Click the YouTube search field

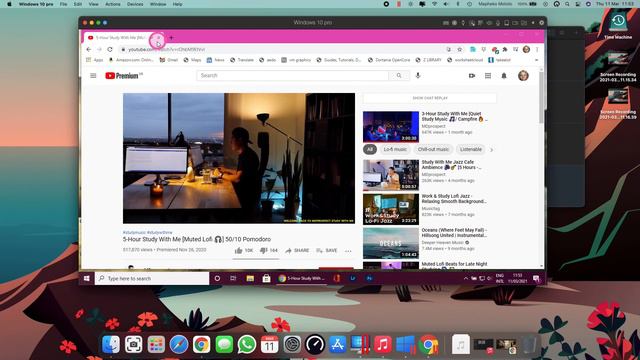click(x=292, y=76)
